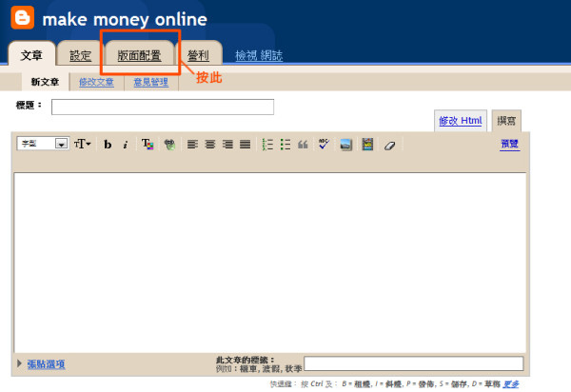The width and height of the screenshot is (571, 392).
Task: Add a video to the post
Action: [367, 144]
